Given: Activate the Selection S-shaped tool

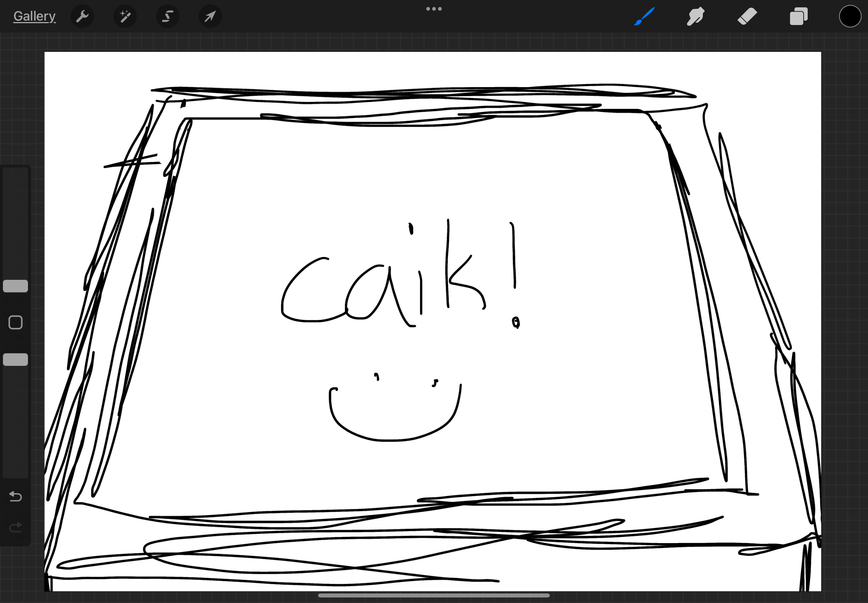Looking at the screenshot, I should pos(167,16).
